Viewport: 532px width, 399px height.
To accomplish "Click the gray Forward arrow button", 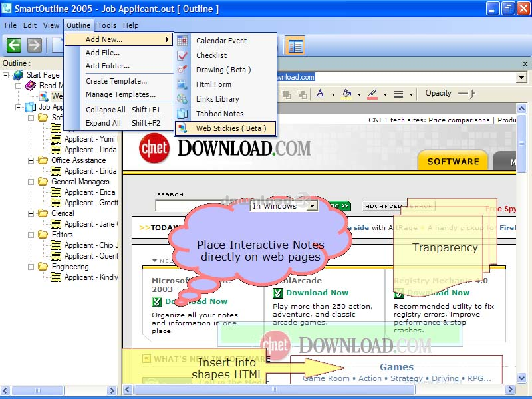I will point(35,45).
